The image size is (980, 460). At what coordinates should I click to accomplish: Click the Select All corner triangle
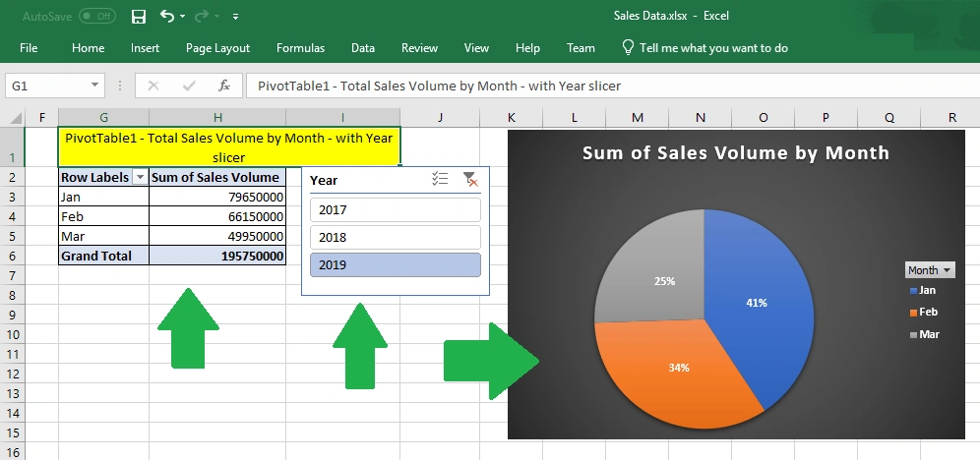[15, 117]
